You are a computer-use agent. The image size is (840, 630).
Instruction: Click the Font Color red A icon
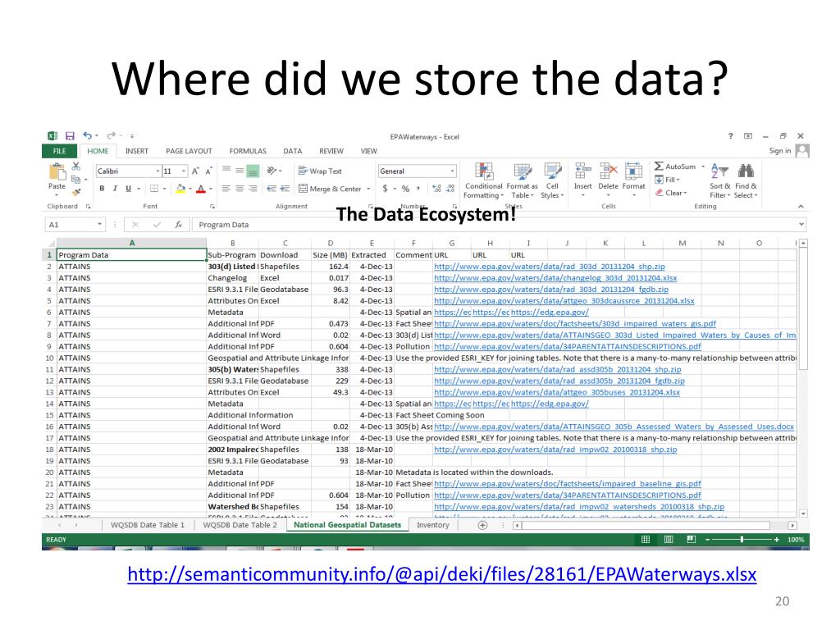point(201,189)
